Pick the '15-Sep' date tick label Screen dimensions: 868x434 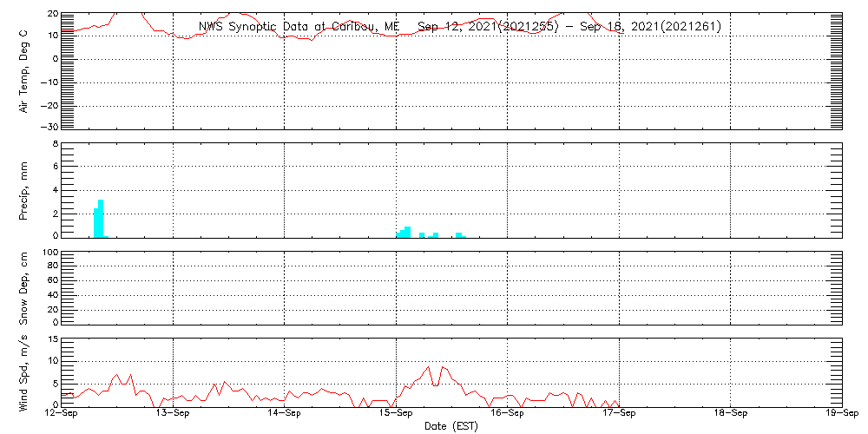tap(396, 413)
